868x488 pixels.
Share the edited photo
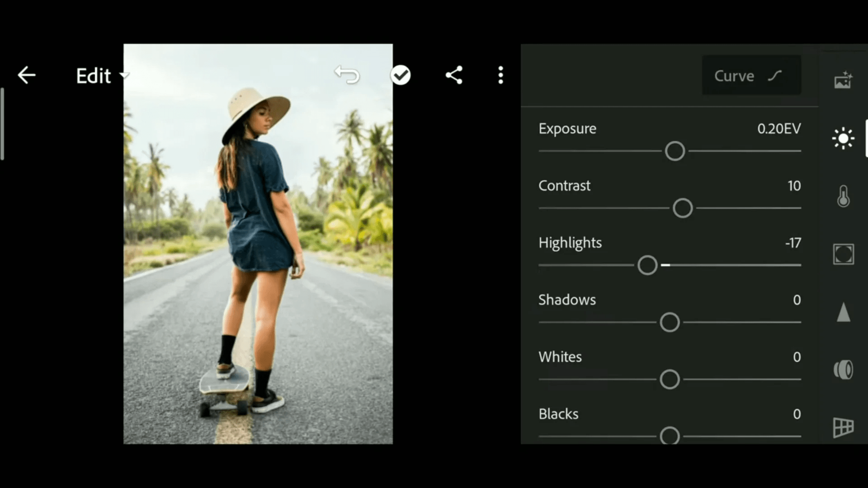[x=454, y=75]
